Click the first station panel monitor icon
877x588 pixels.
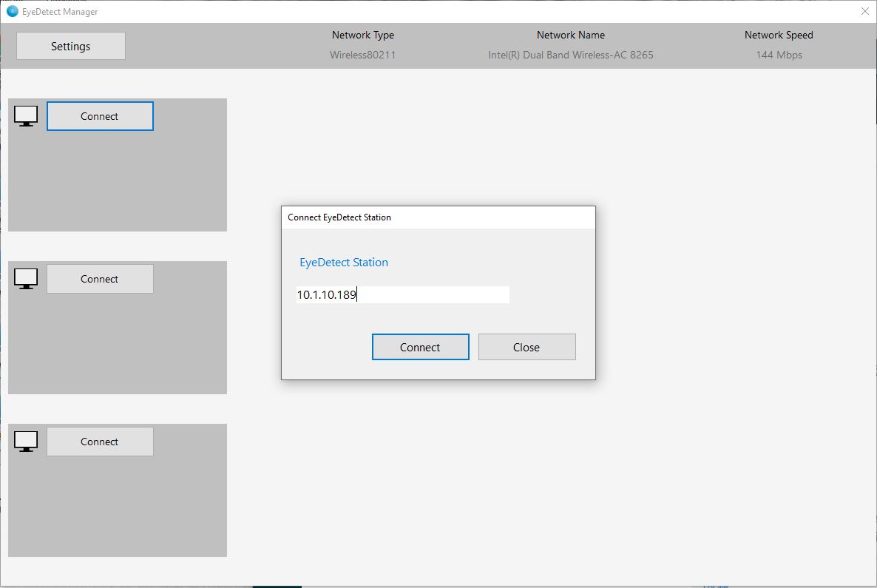26,116
